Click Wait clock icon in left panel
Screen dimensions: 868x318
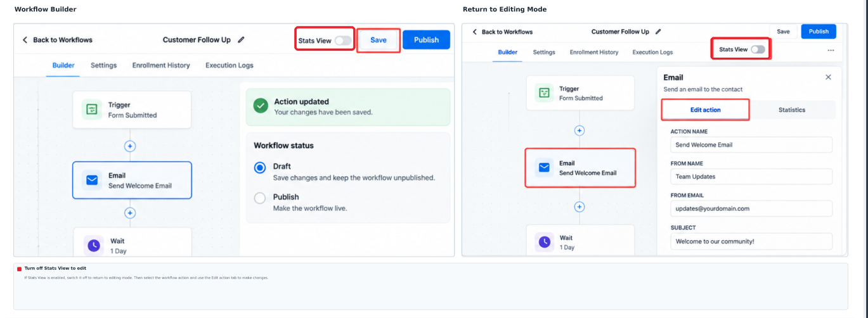point(94,245)
